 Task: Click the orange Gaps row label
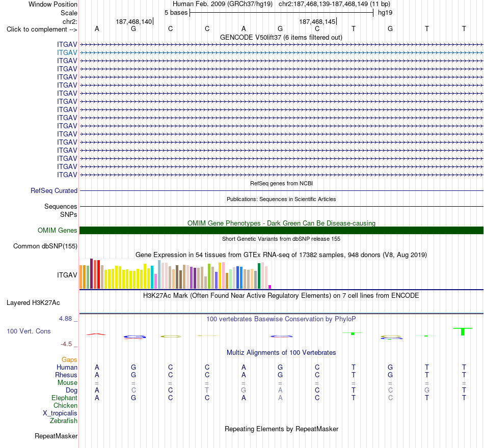point(69,360)
